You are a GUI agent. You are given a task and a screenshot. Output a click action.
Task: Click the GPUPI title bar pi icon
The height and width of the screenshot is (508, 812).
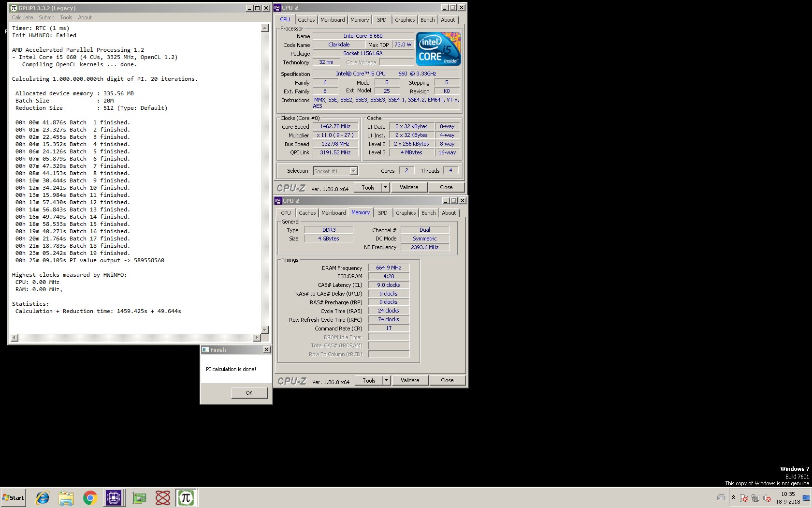point(14,8)
